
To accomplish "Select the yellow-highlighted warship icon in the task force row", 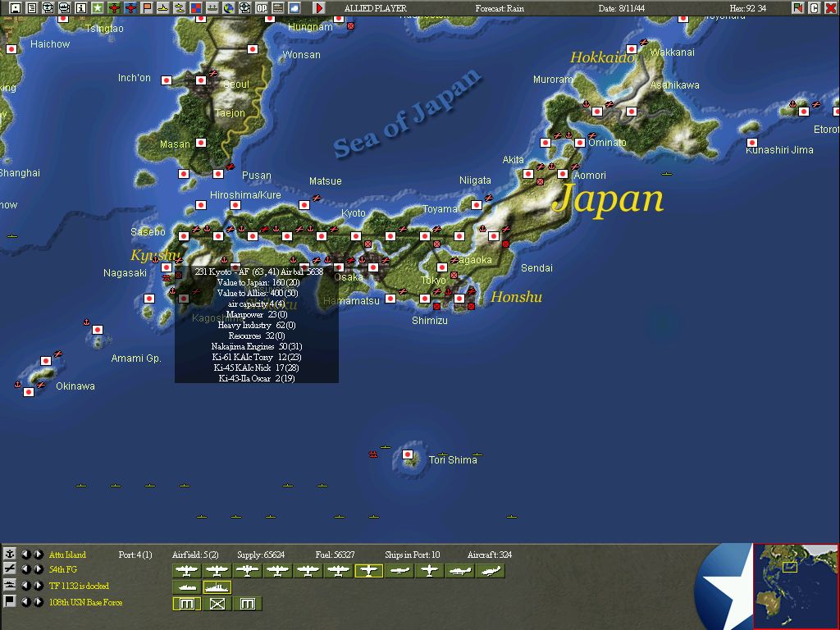I will pos(217,587).
